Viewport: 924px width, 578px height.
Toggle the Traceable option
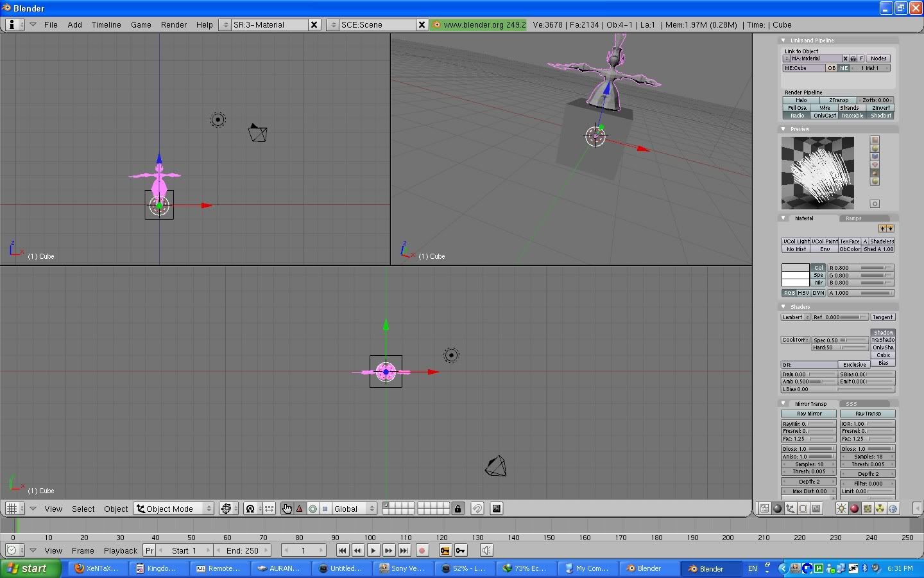tap(852, 116)
